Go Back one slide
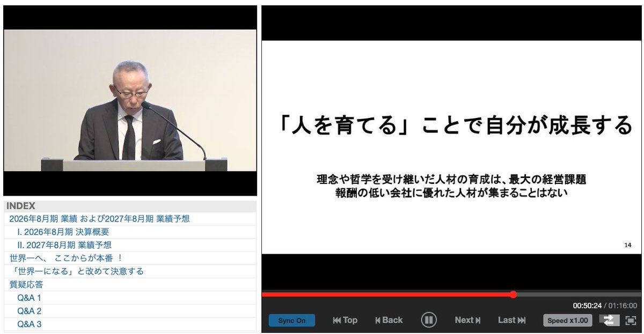Viewport: 644px width, 334px height. tap(389, 320)
